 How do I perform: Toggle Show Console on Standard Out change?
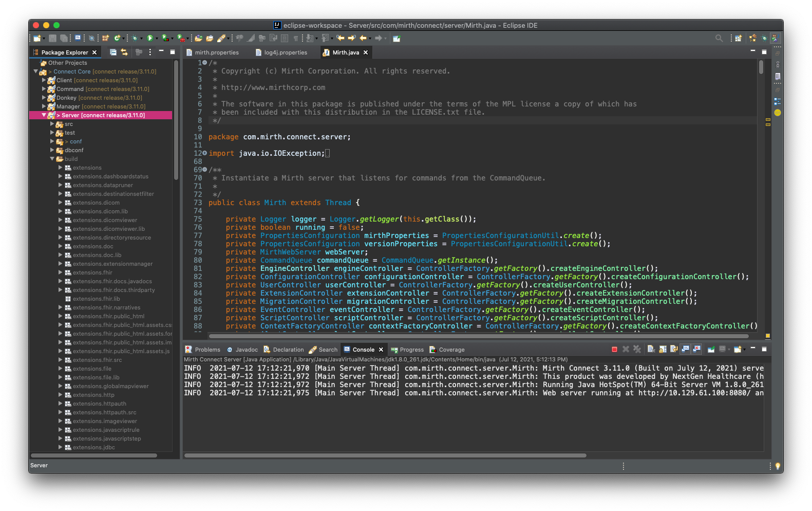[x=686, y=349]
